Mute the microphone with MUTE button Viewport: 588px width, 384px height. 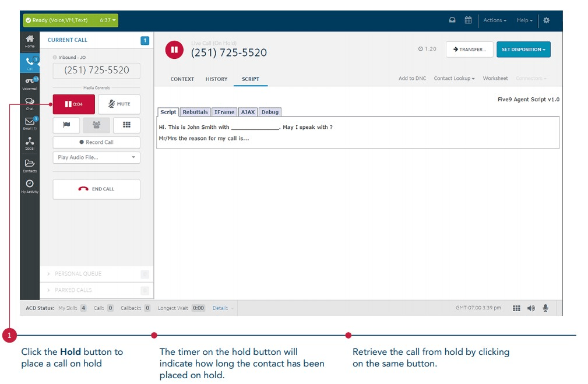(119, 104)
